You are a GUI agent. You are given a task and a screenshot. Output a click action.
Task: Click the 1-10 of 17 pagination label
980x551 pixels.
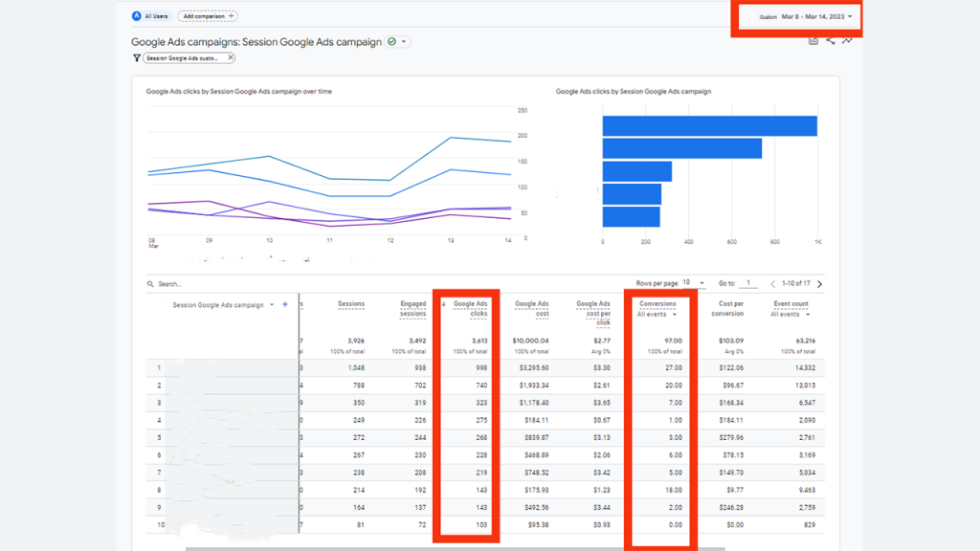tap(795, 283)
